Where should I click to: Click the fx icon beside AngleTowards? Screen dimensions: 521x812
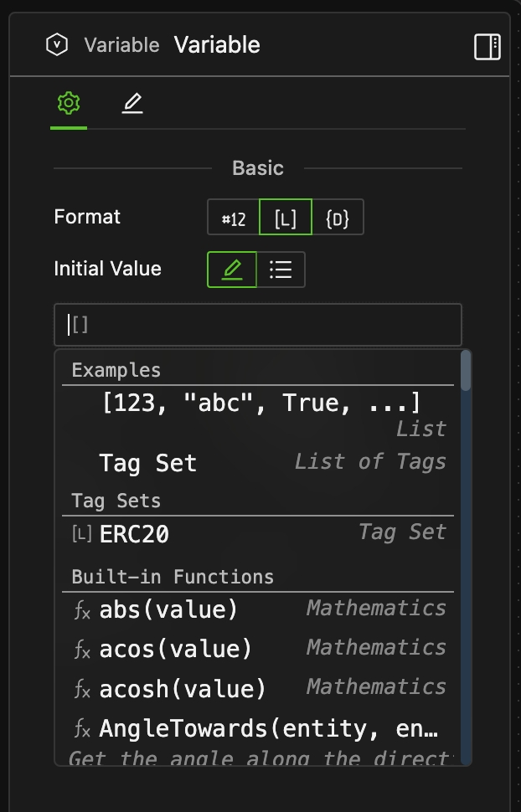pos(81,727)
